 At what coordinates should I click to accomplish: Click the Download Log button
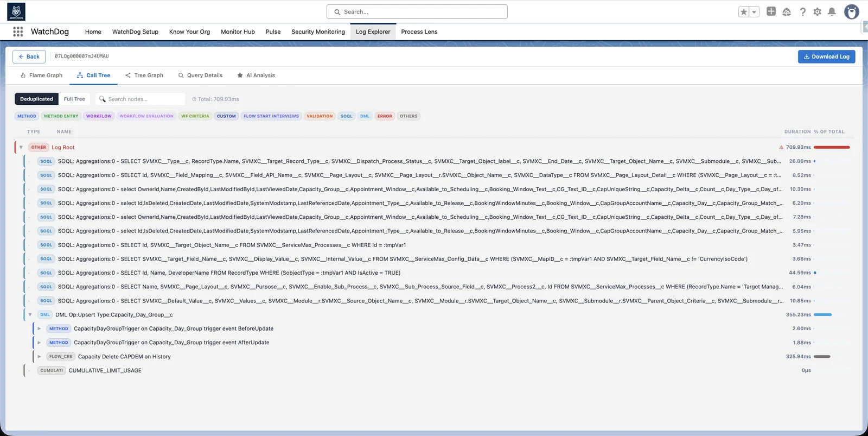click(826, 56)
